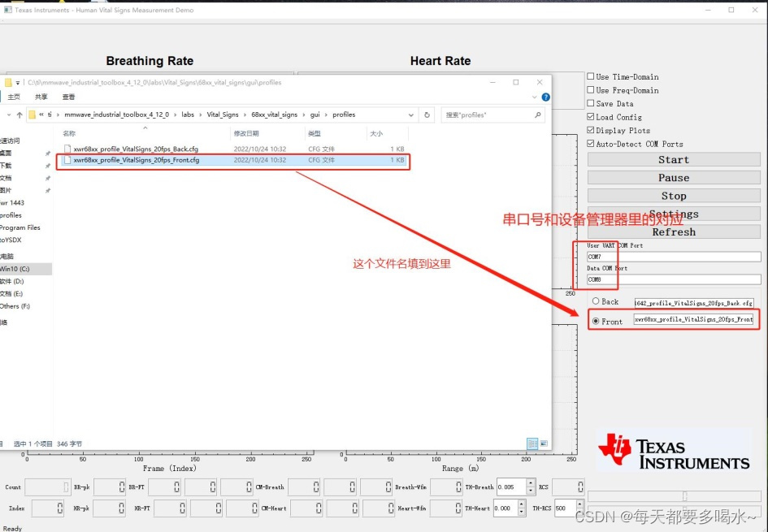The width and height of the screenshot is (768, 532).
Task: Open Explorer help with the blue question icon
Action: click(x=545, y=97)
